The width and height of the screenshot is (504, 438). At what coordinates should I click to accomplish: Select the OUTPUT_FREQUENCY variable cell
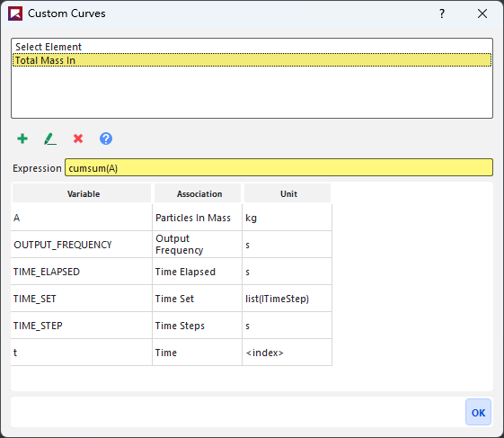[82, 245]
